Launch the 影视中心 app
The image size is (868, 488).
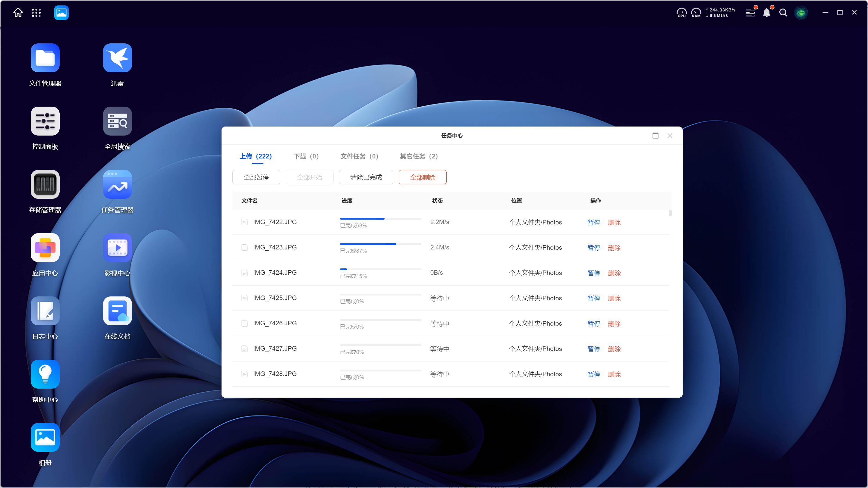click(117, 248)
